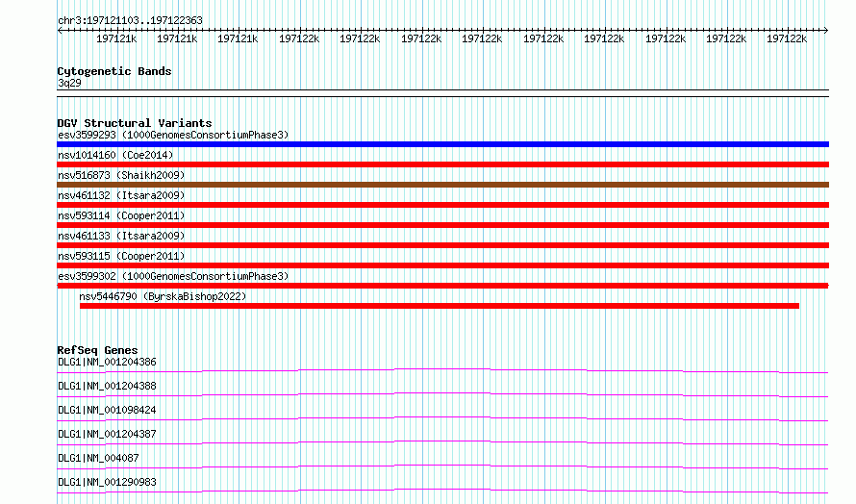Click the first 197122k ruler tick label

[x=299, y=38]
